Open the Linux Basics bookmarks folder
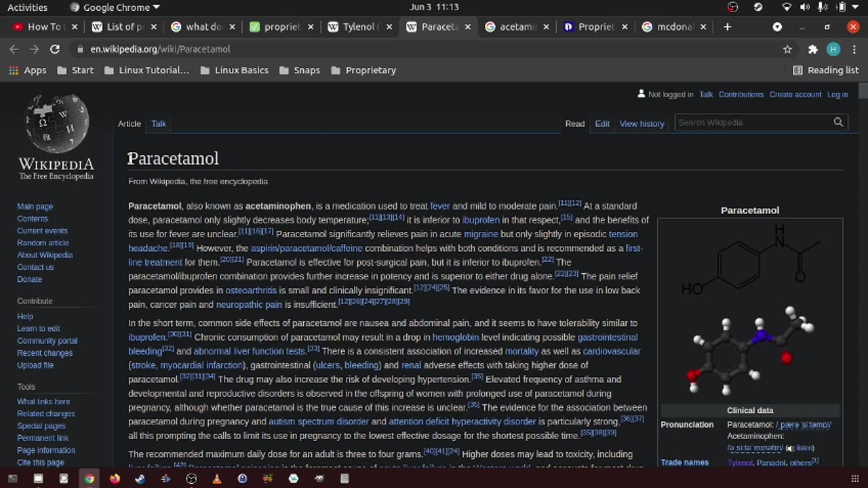This screenshot has width=868, height=488. [234, 70]
